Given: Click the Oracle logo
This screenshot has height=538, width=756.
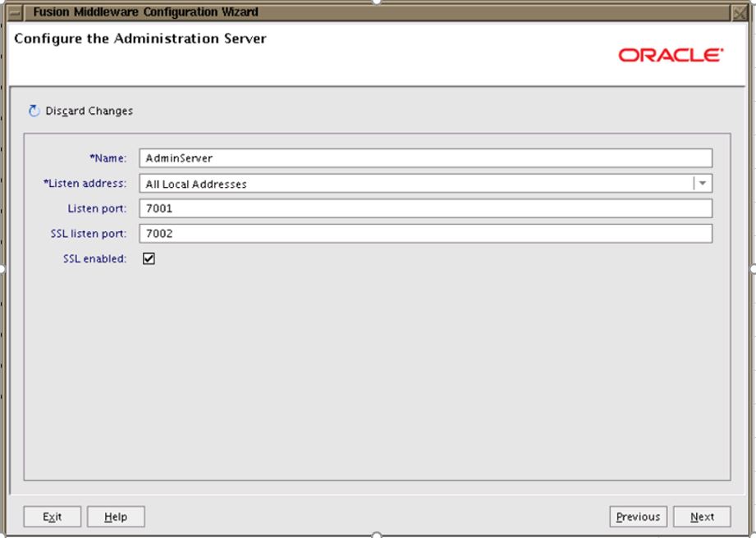Looking at the screenshot, I should coord(671,55).
